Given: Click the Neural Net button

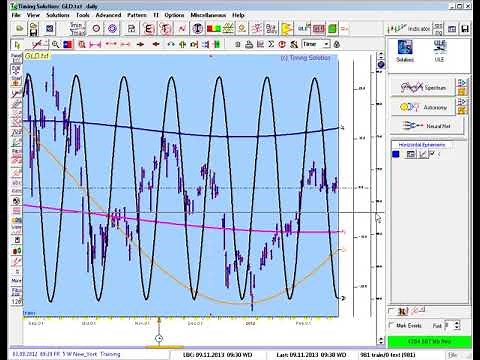Looking at the screenshot, I should click(427, 126).
